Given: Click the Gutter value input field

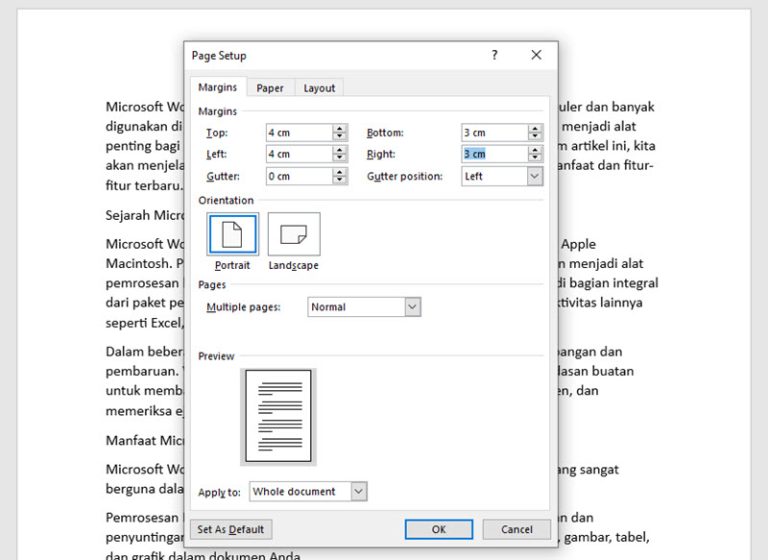Looking at the screenshot, I should (299, 176).
